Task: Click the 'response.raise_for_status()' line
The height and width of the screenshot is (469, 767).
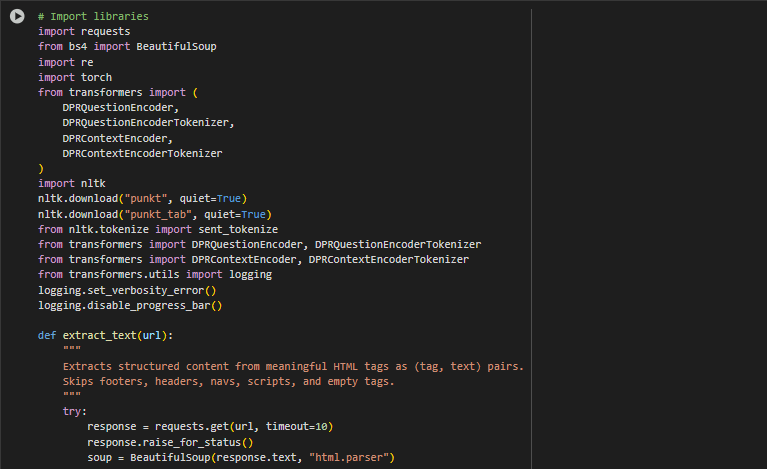Action: 170,443
